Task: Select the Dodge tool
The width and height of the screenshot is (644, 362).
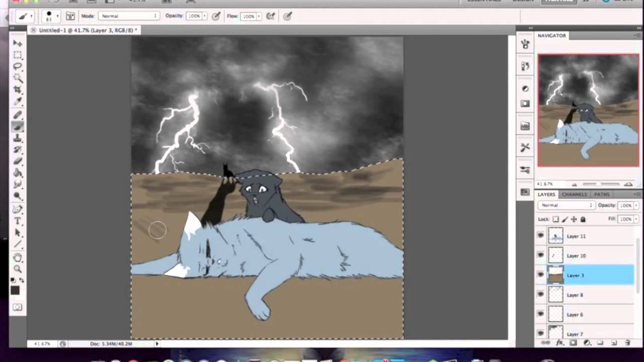Action: click(x=18, y=196)
